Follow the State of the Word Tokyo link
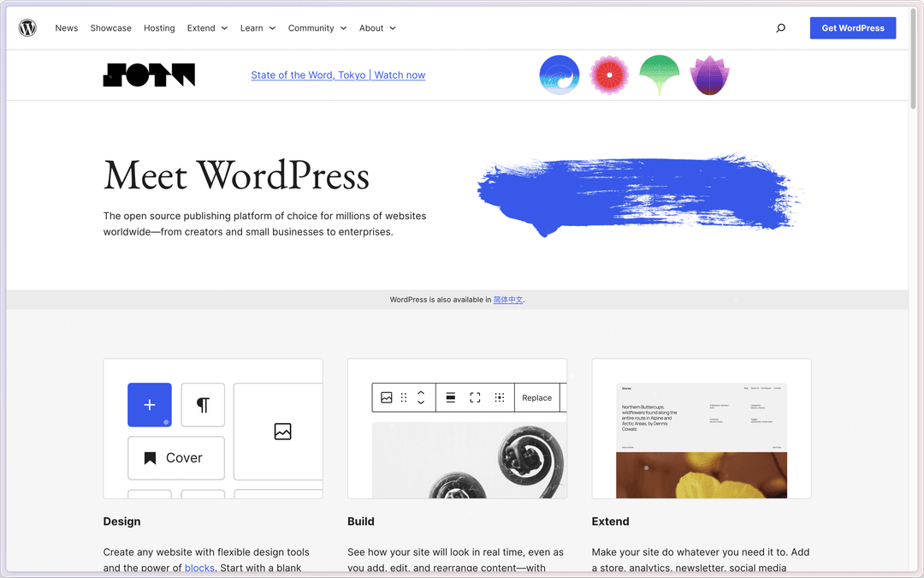The image size is (924, 578). pyautogui.click(x=338, y=75)
